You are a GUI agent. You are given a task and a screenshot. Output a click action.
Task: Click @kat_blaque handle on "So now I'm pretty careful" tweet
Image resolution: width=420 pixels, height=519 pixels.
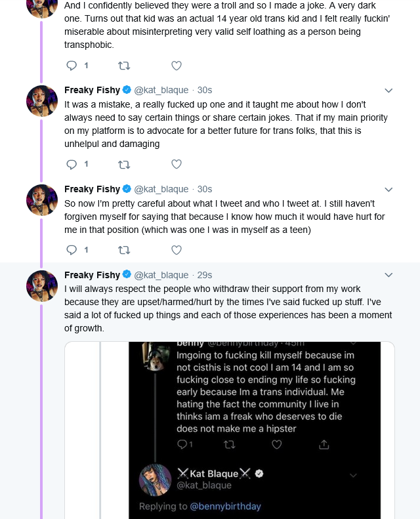(161, 189)
